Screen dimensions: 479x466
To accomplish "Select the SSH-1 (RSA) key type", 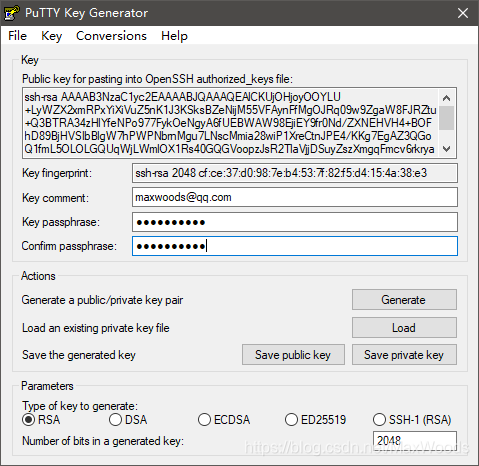I will [x=412, y=419].
